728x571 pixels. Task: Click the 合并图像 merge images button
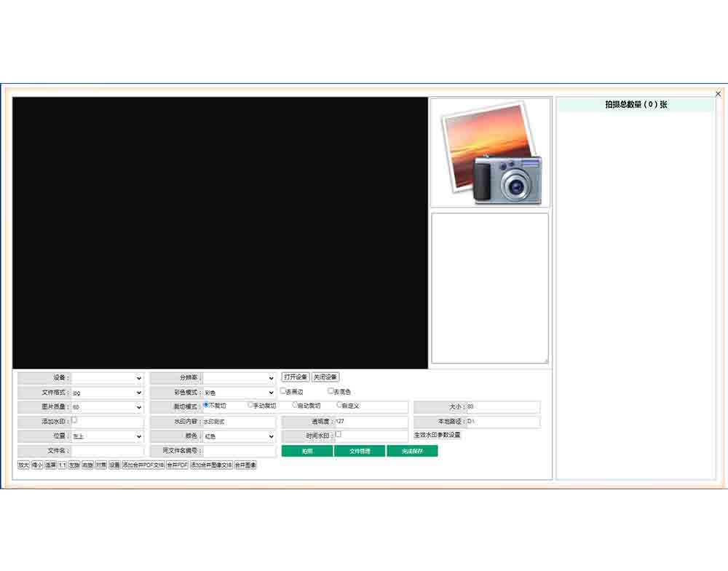245,465
